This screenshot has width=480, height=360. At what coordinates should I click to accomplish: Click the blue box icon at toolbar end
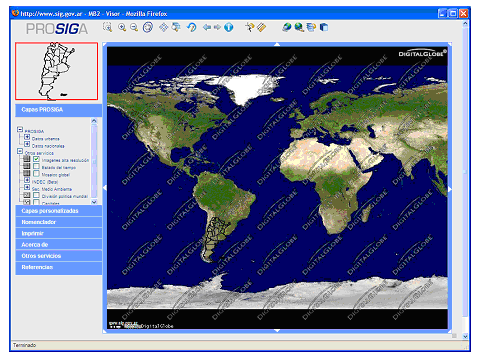(324, 27)
